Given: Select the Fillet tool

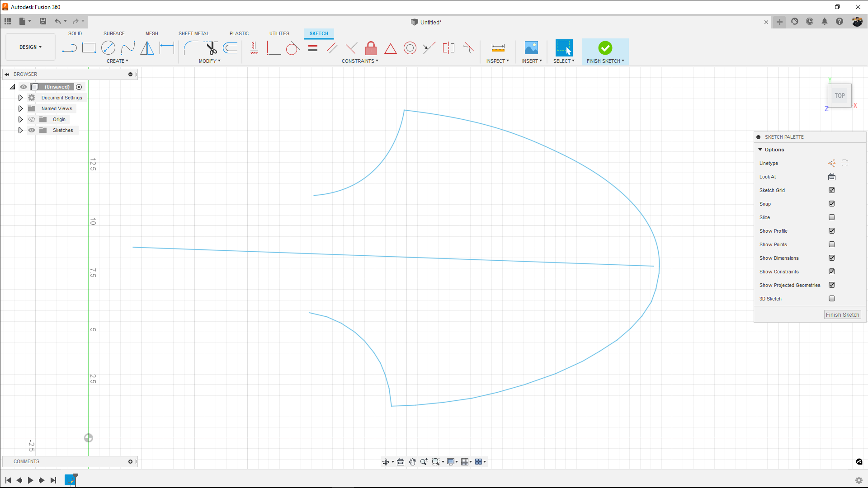Looking at the screenshot, I should pos(191,48).
